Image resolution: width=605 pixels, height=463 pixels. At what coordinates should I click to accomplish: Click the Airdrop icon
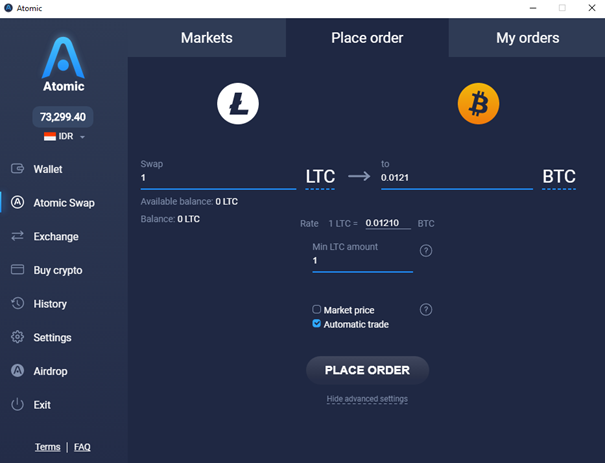point(17,370)
